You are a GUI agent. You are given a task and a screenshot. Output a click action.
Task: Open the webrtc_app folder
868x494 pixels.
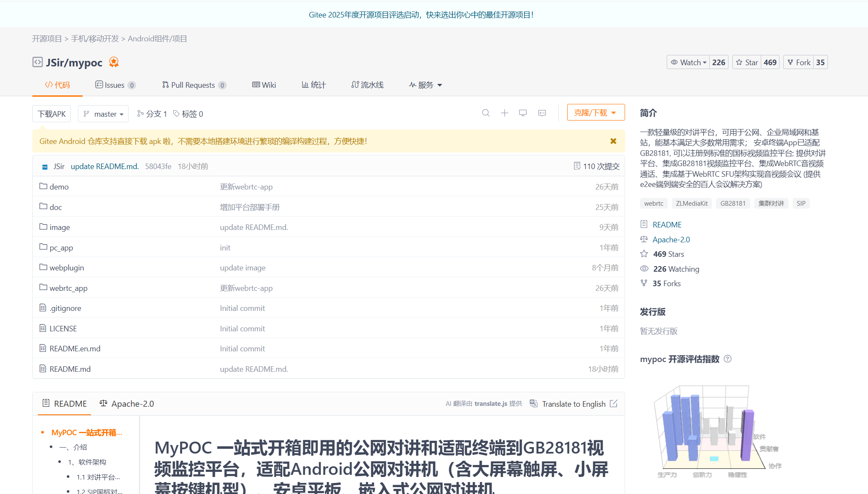click(68, 288)
